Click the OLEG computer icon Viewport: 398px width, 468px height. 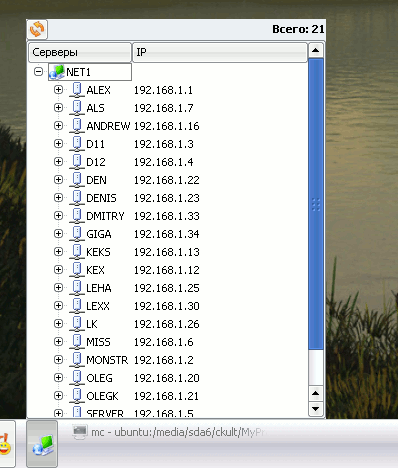pos(77,378)
